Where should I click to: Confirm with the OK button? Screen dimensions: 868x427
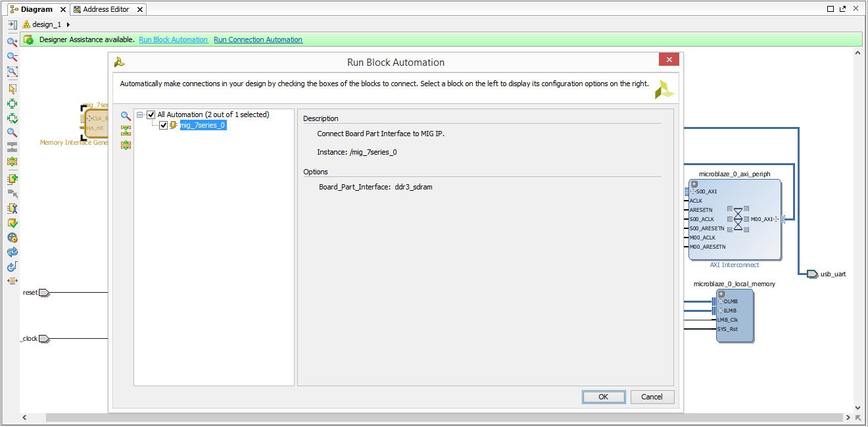click(604, 397)
